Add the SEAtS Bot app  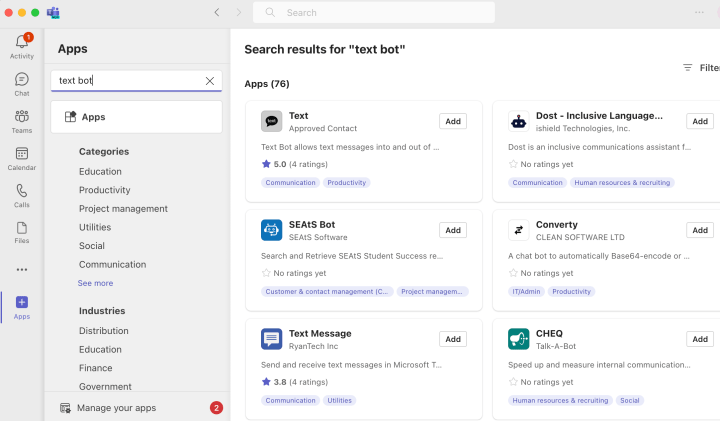point(453,230)
